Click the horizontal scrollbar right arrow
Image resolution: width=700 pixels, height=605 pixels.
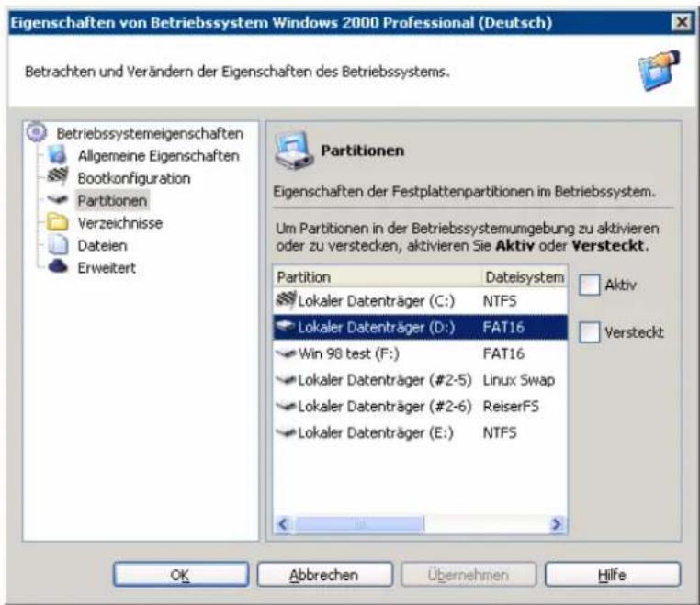click(557, 524)
